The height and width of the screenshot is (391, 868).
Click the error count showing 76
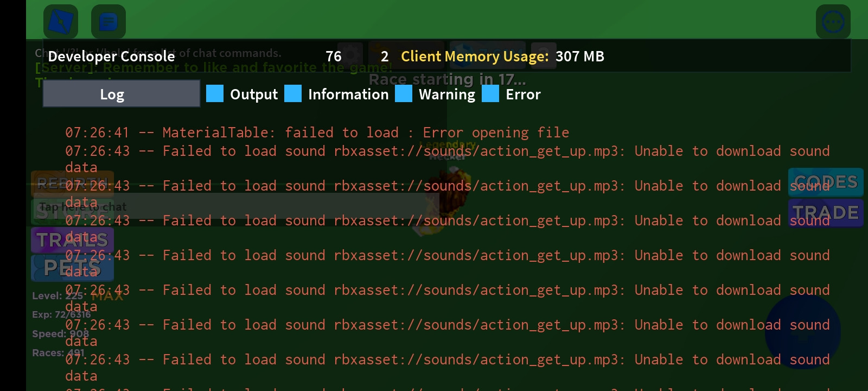pyautogui.click(x=334, y=56)
